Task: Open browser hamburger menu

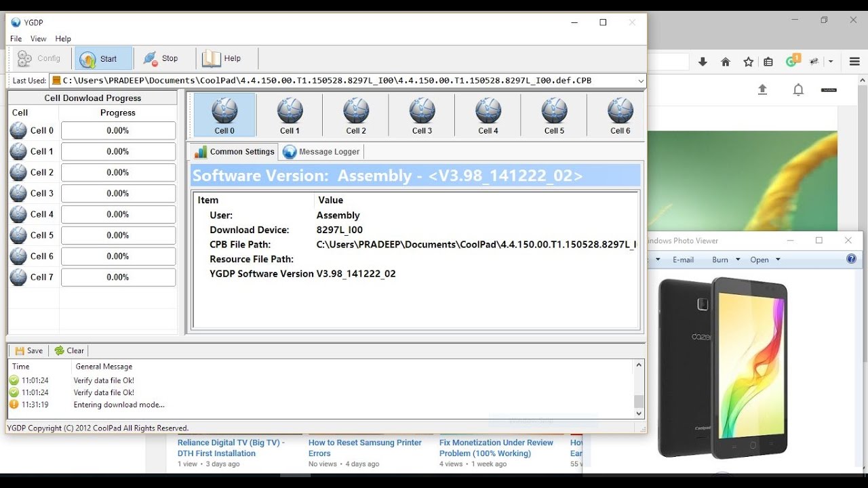Action: tap(854, 62)
